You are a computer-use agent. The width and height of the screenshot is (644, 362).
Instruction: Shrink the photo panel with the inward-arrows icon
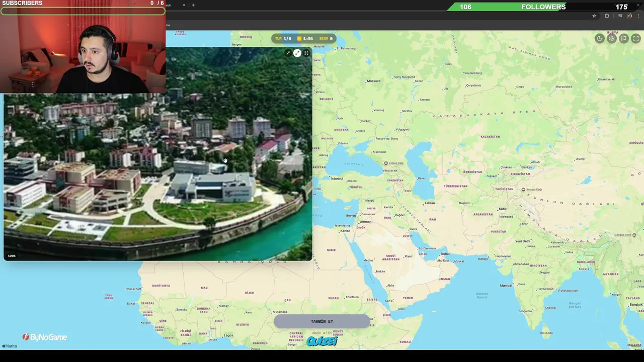click(288, 53)
